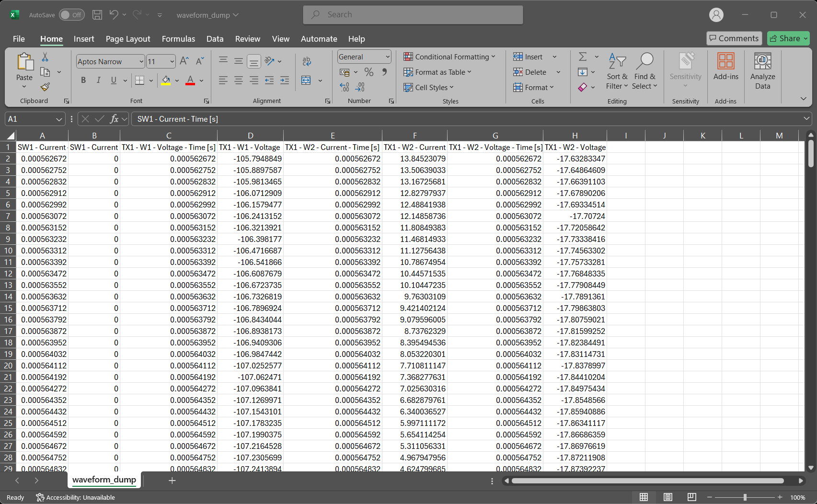The image size is (817, 504).
Task: Click the Save disk icon
Action: [97, 15]
